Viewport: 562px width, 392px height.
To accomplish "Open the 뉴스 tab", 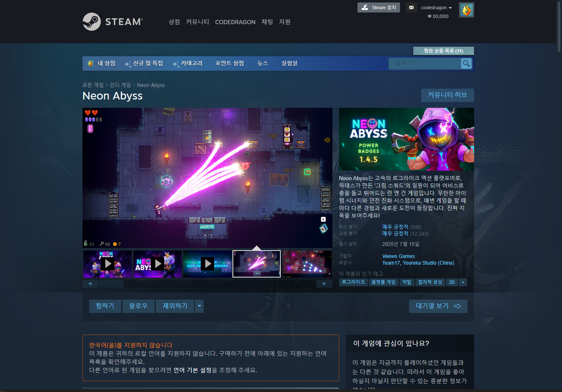I will (x=262, y=63).
